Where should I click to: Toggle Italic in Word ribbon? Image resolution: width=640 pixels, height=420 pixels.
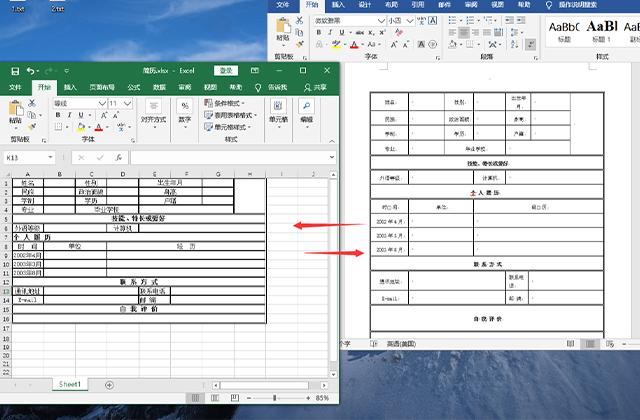click(x=330, y=32)
